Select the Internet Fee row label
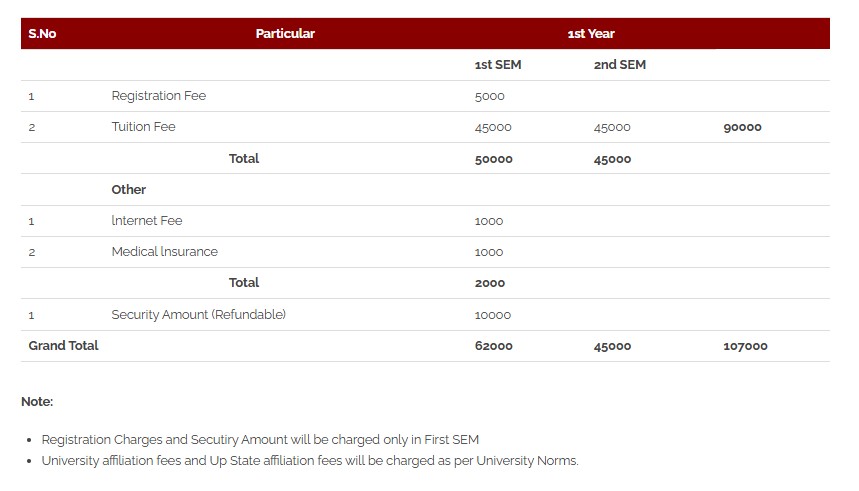Image resolution: width=859 pixels, height=491 pixels. [x=147, y=221]
